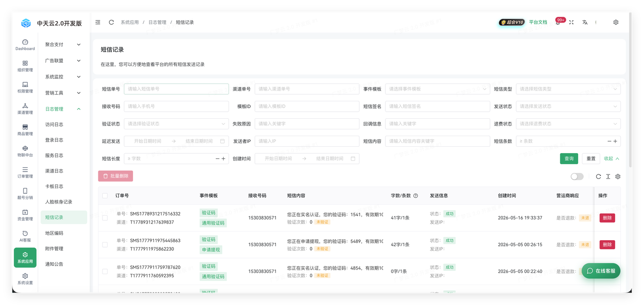This screenshot has width=644, height=305.
Task: Delete the 2026-05-05 00:26:15 record
Action: pyautogui.click(x=607, y=245)
